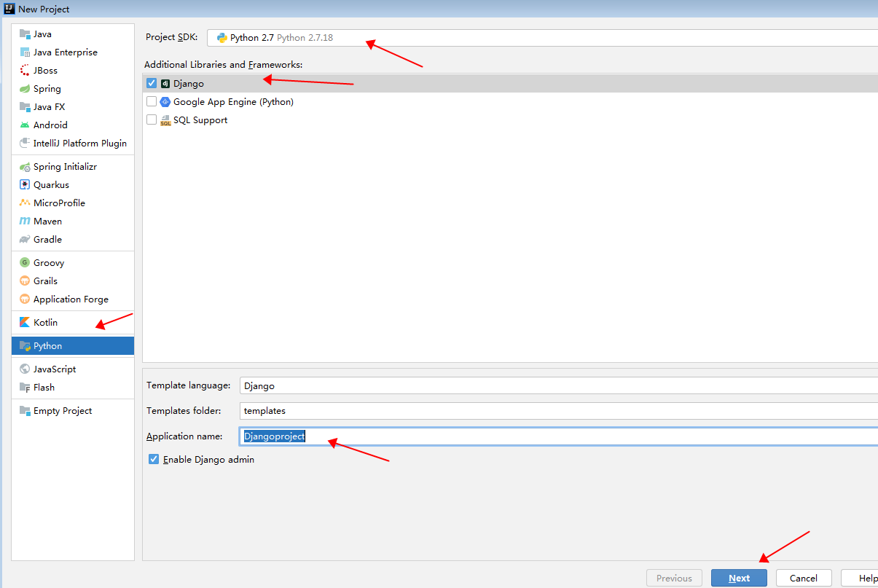Click the JBoss icon in sidebar
Viewport: 878px width, 588px height.
[x=25, y=71]
